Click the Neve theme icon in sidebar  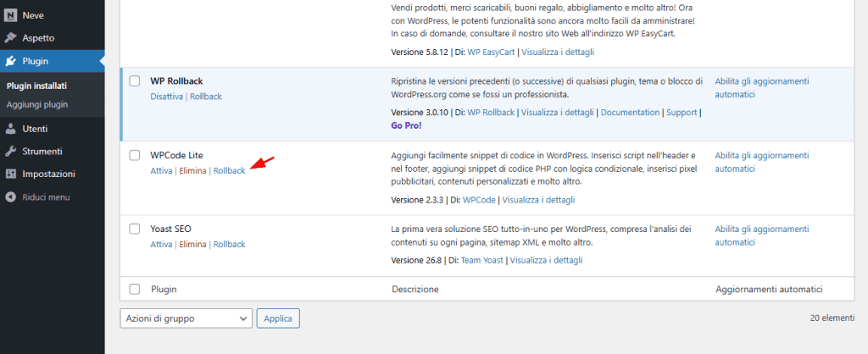click(10, 15)
